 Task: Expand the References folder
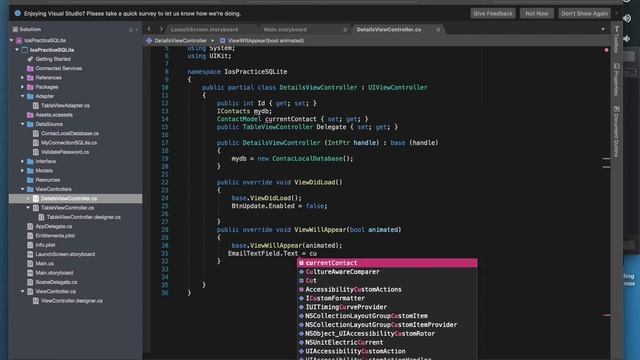point(22,78)
